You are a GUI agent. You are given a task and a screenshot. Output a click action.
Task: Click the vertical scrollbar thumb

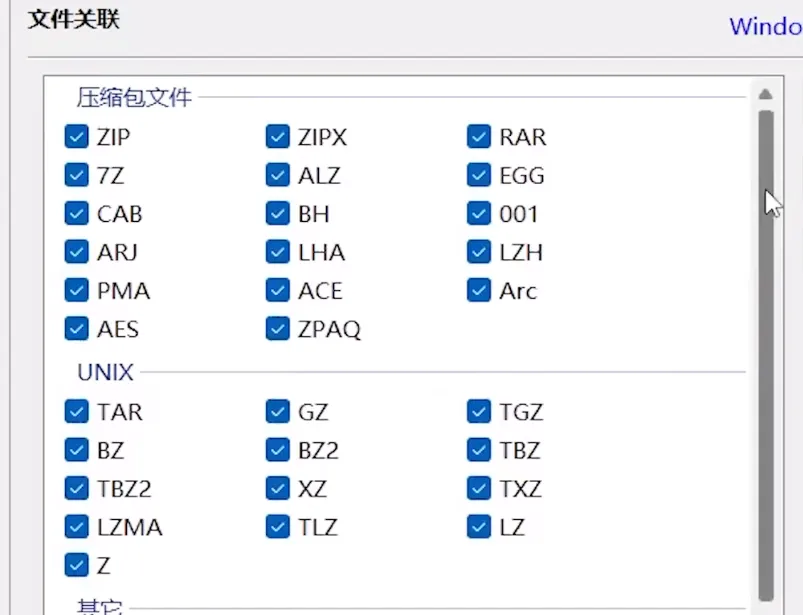click(766, 350)
